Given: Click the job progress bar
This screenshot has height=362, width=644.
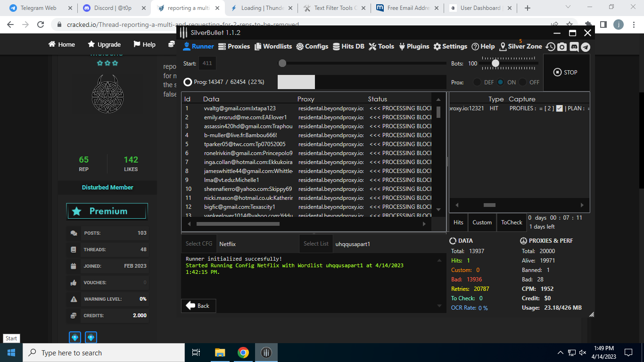Looking at the screenshot, I should pyautogui.click(x=362, y=82).
